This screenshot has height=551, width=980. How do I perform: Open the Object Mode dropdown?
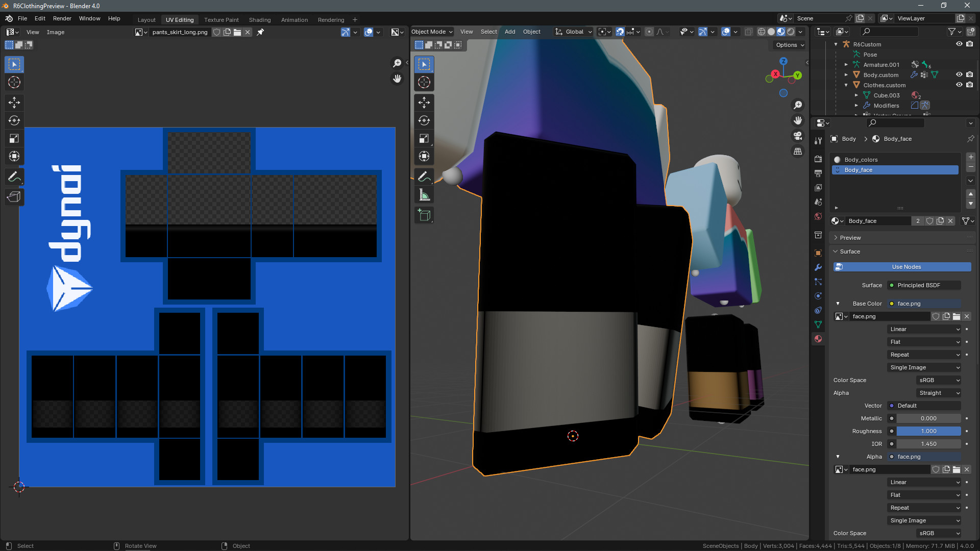(x=431, y=32)
